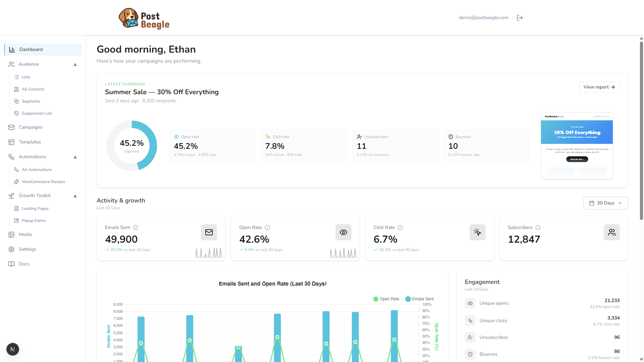Click the Dashboard bar chart icon

(x=12, y=50)
